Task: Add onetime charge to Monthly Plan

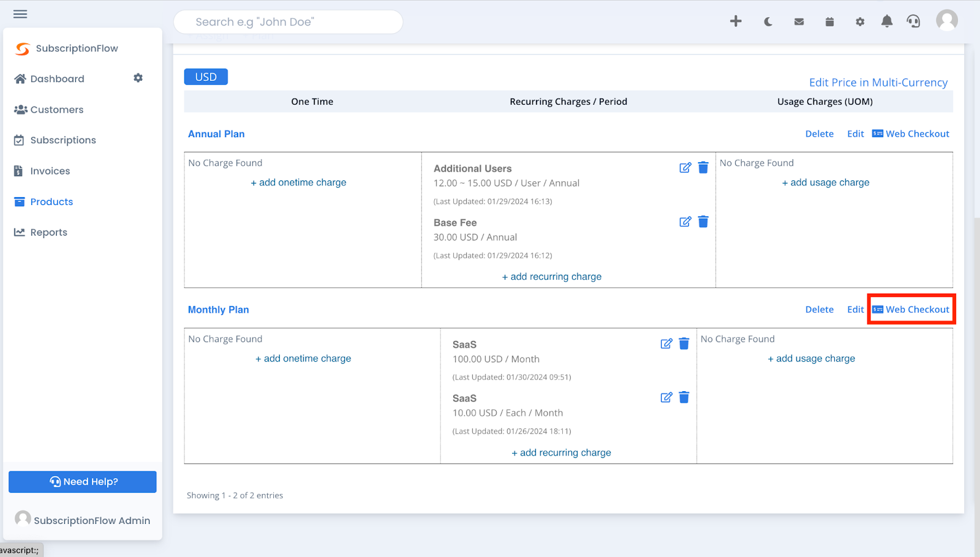Action: coord(303,359)
